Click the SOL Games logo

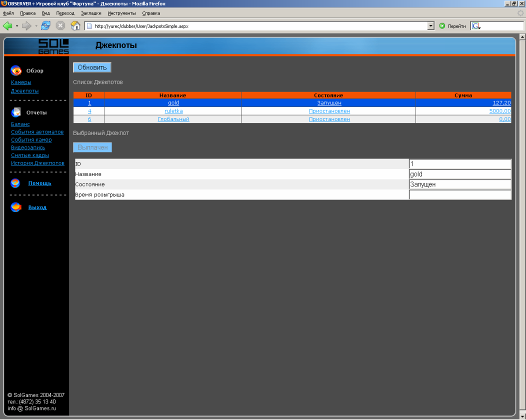(x=53, y=46)
